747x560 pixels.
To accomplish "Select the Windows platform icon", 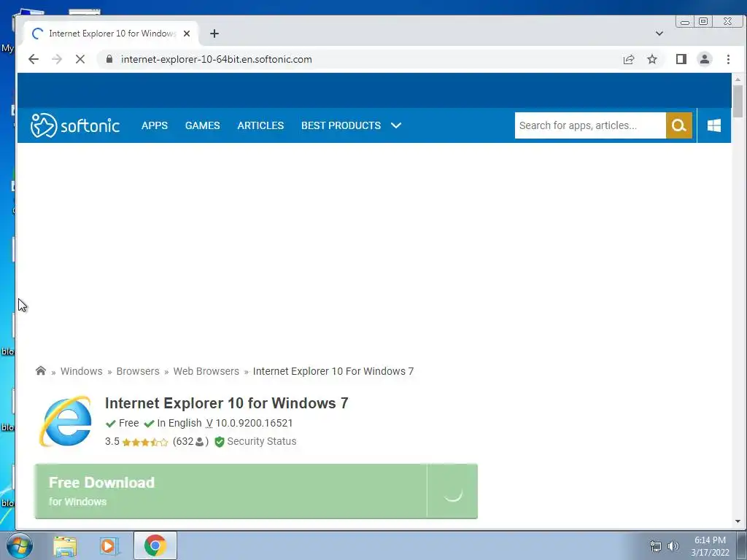I will pyautogui.click(x=713, y=125).
